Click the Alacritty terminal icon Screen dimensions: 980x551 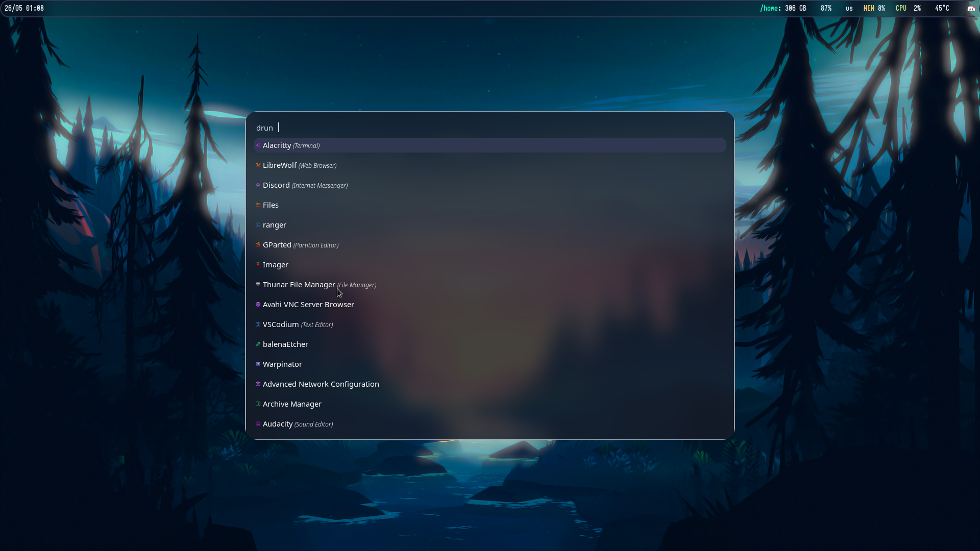tap(258, 145)
